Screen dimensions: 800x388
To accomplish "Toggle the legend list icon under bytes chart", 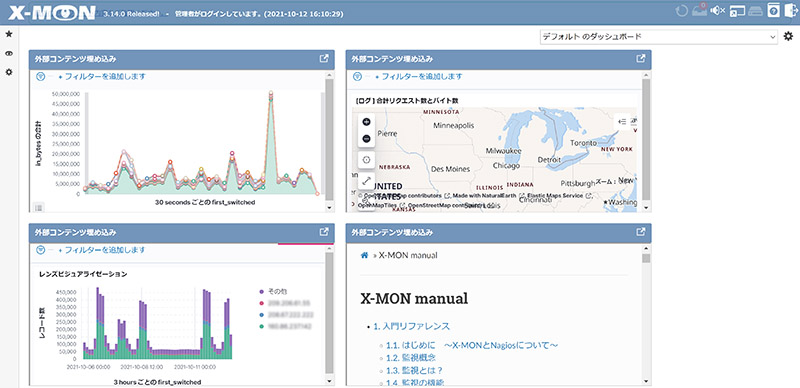I will point(38,207).
